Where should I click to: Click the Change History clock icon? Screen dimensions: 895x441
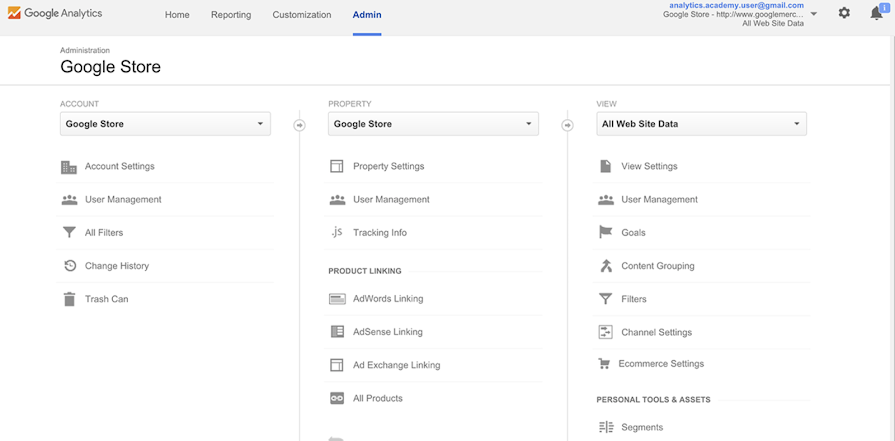click(x=69, y=266)
